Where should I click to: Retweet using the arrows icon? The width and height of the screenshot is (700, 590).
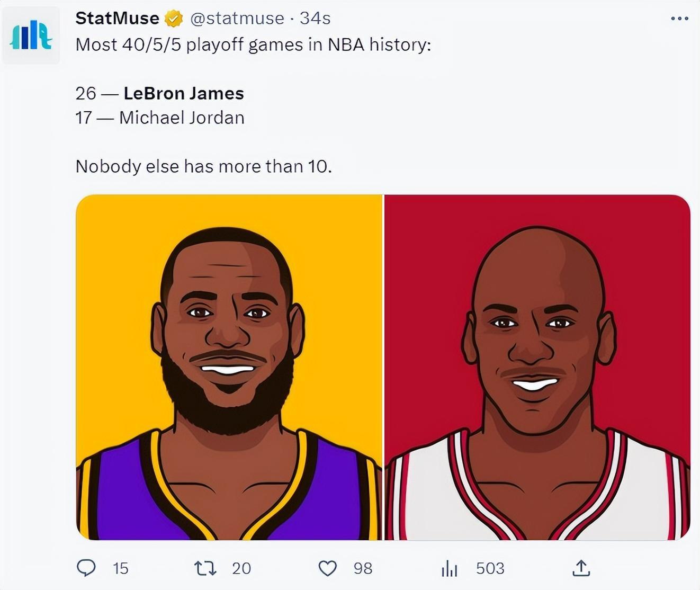point(205,568)
